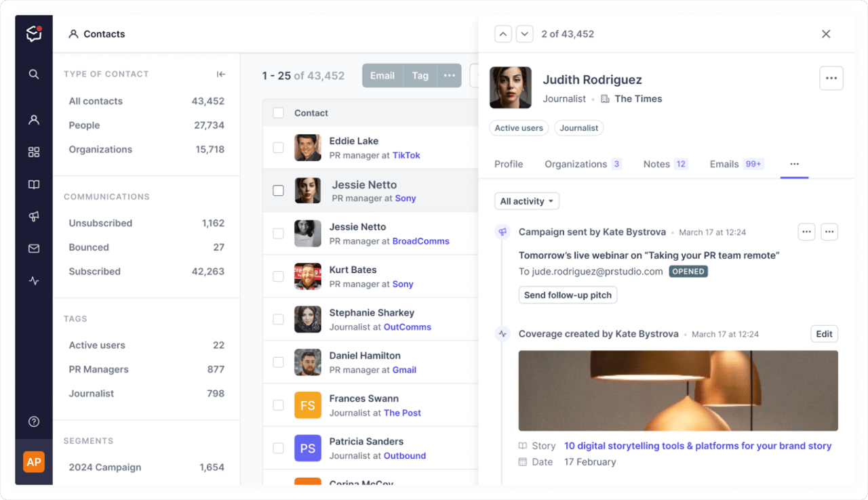Open bulk actions more menu beside Tag
The image size is (868, 500).
[x=449, y=76]
